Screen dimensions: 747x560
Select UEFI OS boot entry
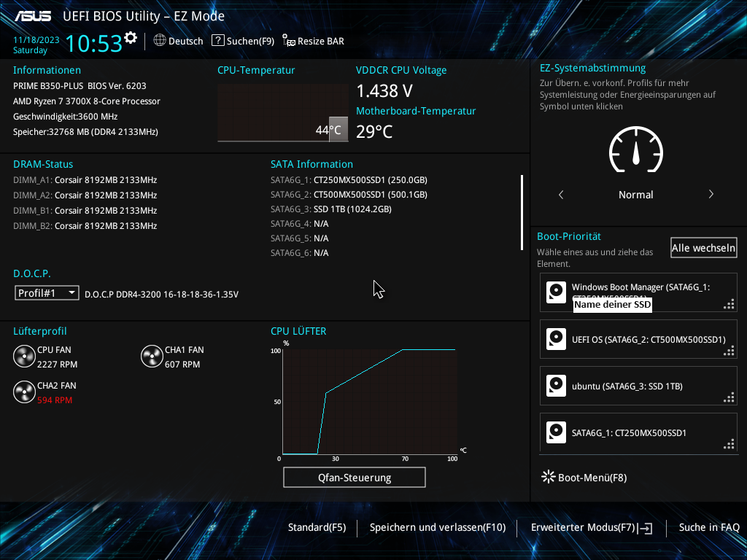[x=638, y=339]
